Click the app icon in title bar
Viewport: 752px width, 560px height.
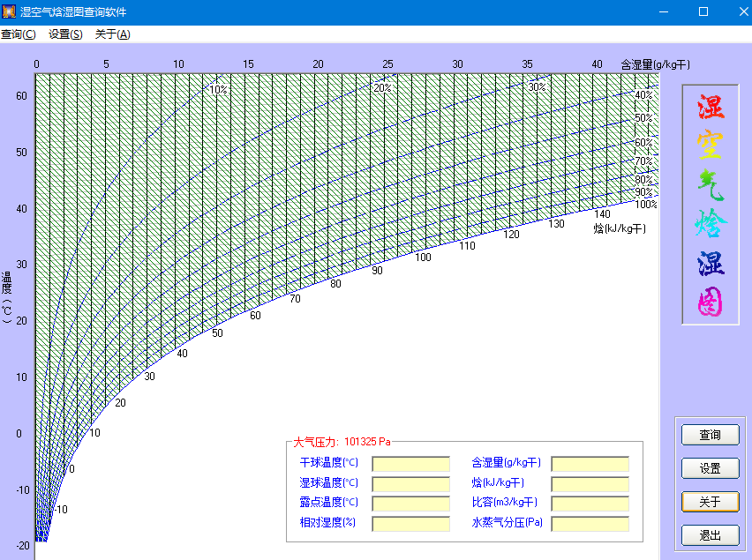tap(10, 11)
